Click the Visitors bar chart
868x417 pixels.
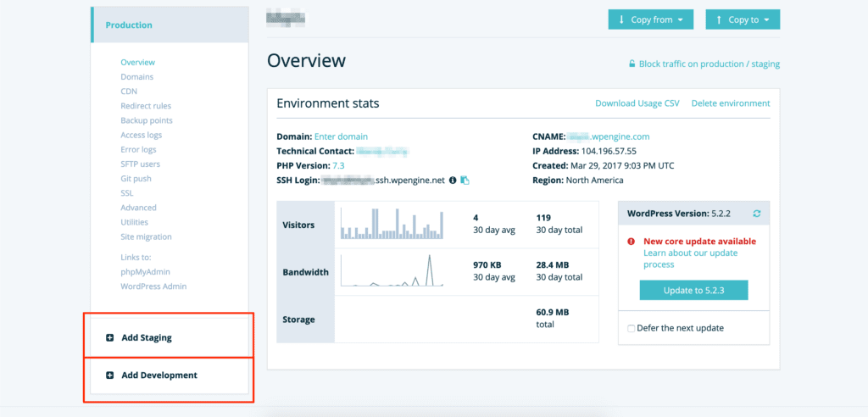tap(392, 223)
